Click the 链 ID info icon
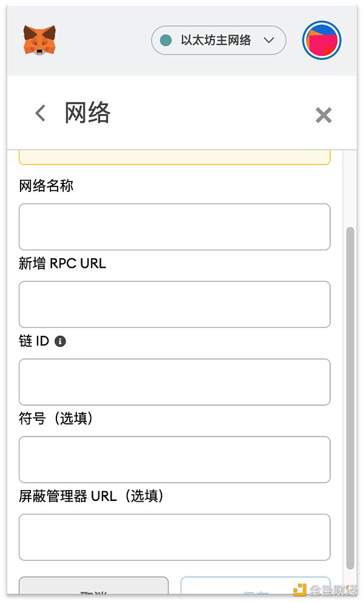 (60, 341)
